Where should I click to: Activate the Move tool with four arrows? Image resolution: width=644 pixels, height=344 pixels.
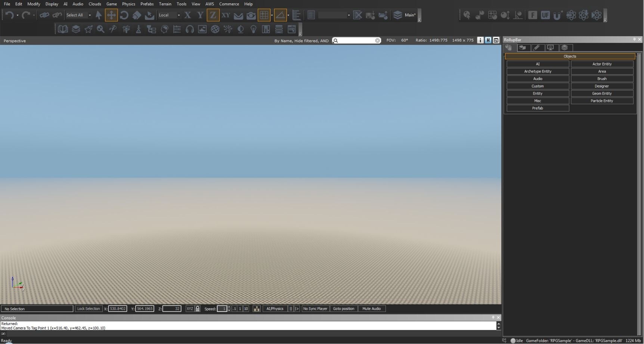[x=111, y=15]
